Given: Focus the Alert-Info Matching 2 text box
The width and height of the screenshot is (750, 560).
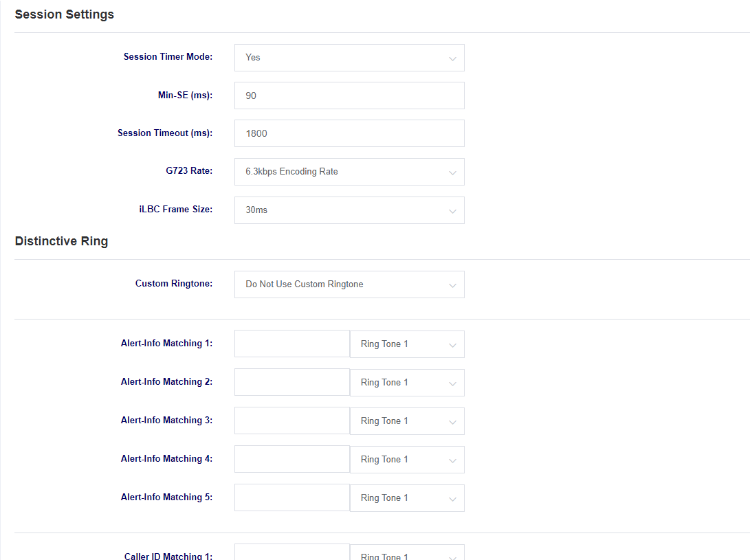Looking at the screenshot, I should point(292,382).
